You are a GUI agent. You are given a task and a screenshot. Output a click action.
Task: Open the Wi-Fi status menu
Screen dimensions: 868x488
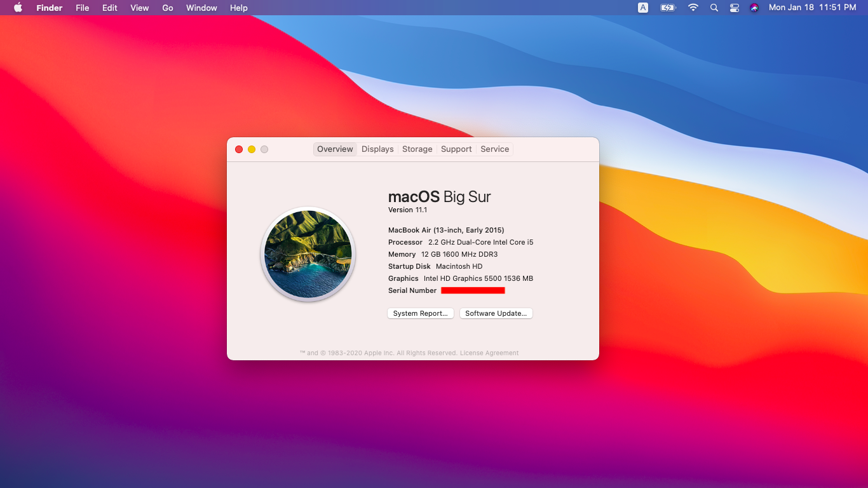[x=693, y=8]
